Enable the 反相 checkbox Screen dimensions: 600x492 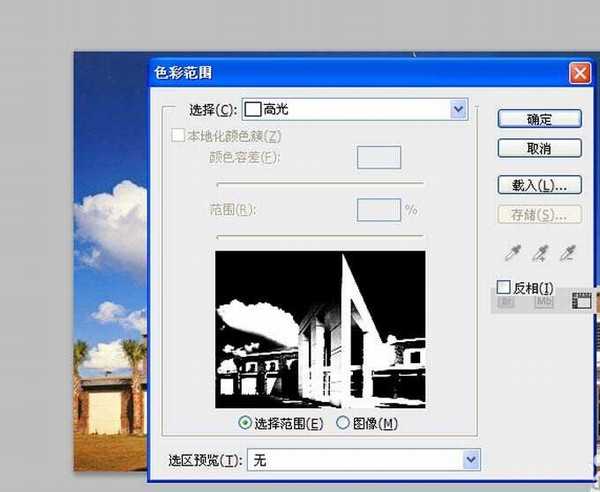click(x=503, y=287)
